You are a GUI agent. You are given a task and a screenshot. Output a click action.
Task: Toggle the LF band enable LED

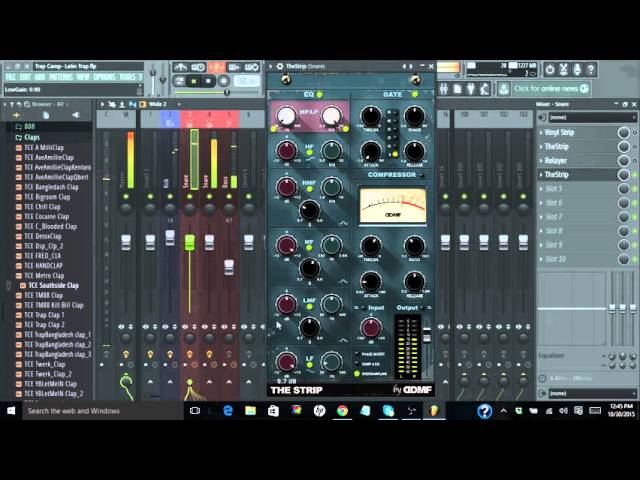coord(309,364)
